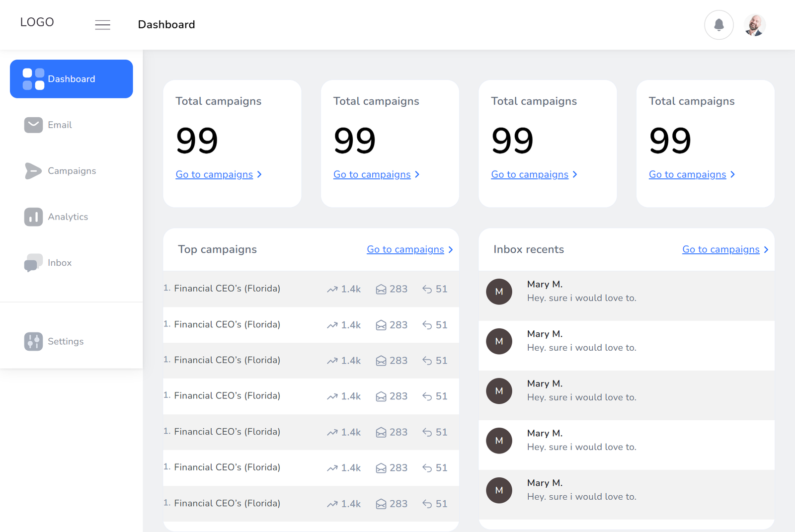The image size is (795, 532).
Task: Go to Settings in the sidebar
Action: 66,341
